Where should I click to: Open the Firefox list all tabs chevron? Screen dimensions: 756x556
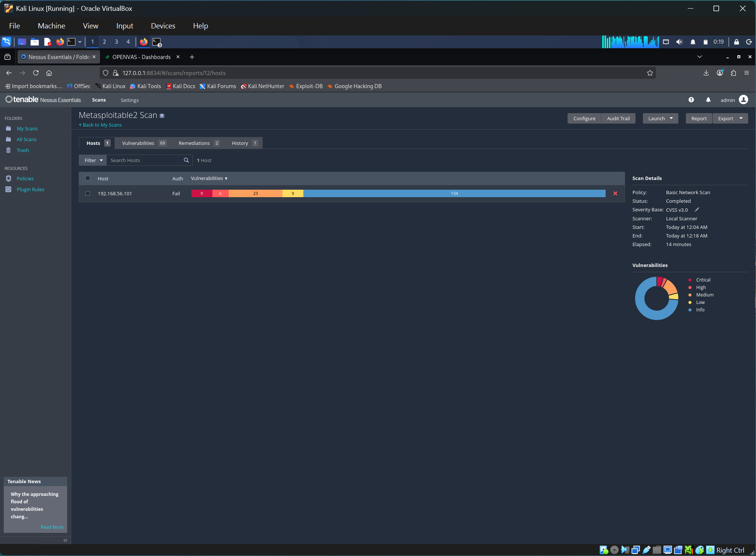700,57
